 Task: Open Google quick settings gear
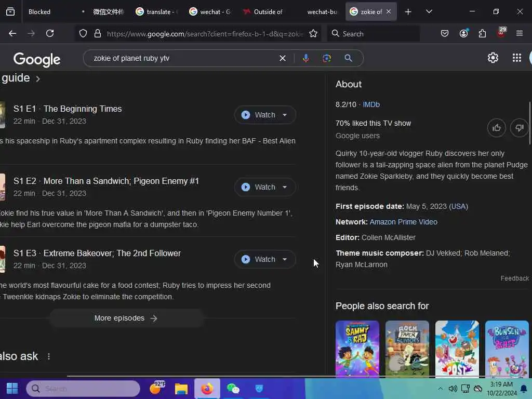(x=493, y=58)
